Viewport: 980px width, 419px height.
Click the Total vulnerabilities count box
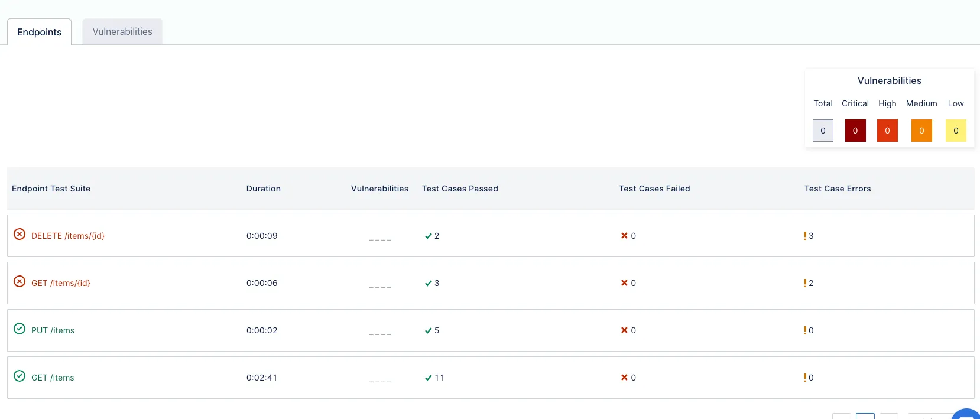[823, 131]
